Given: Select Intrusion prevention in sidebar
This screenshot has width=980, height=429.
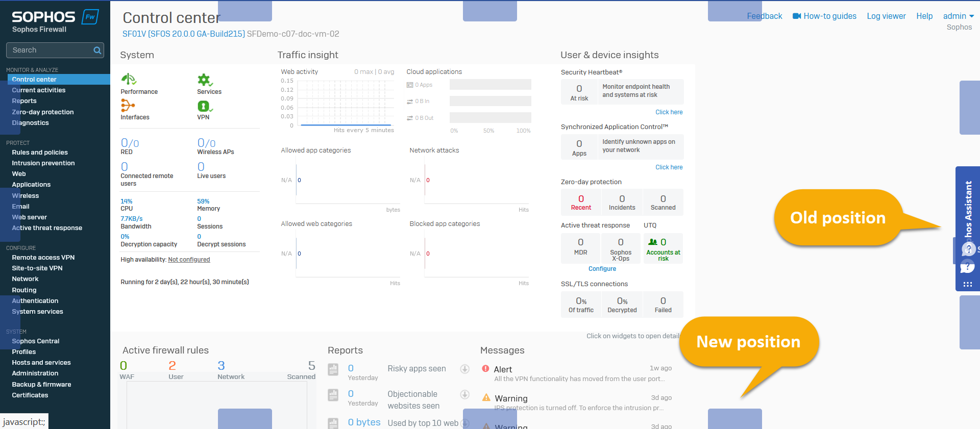Looking at the screenshot, I should point(43,163).
